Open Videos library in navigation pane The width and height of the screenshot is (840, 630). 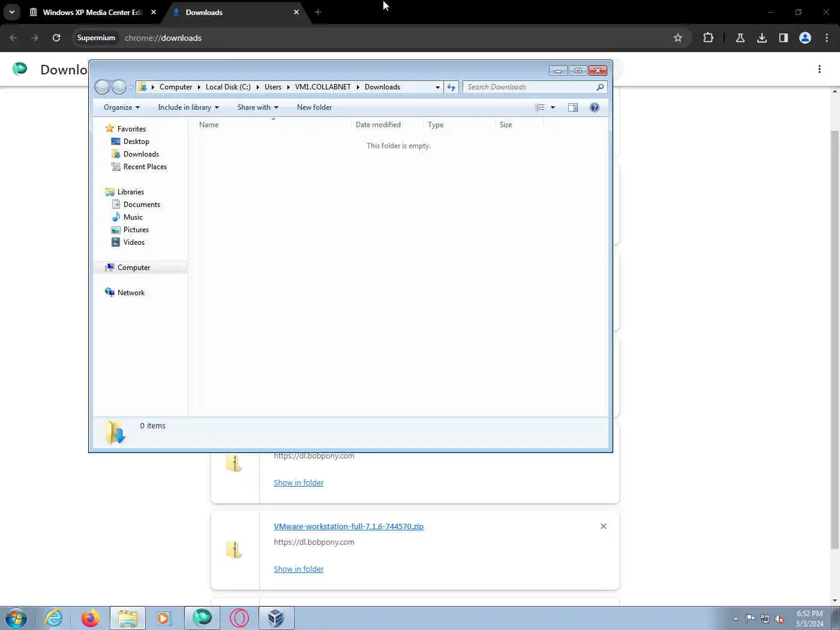pyautogui.click(x=134, y=242)
